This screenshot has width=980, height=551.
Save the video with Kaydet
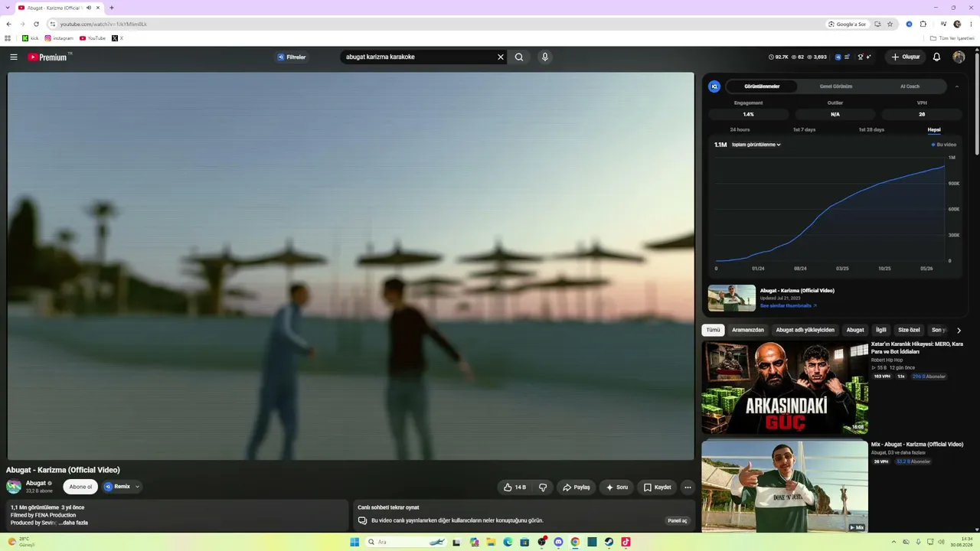pos(657,487)
